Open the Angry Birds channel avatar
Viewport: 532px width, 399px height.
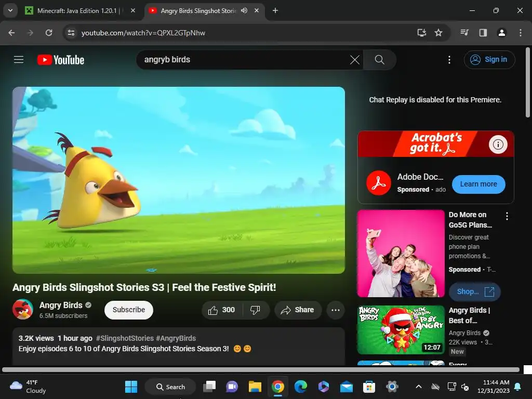[23, 309]
